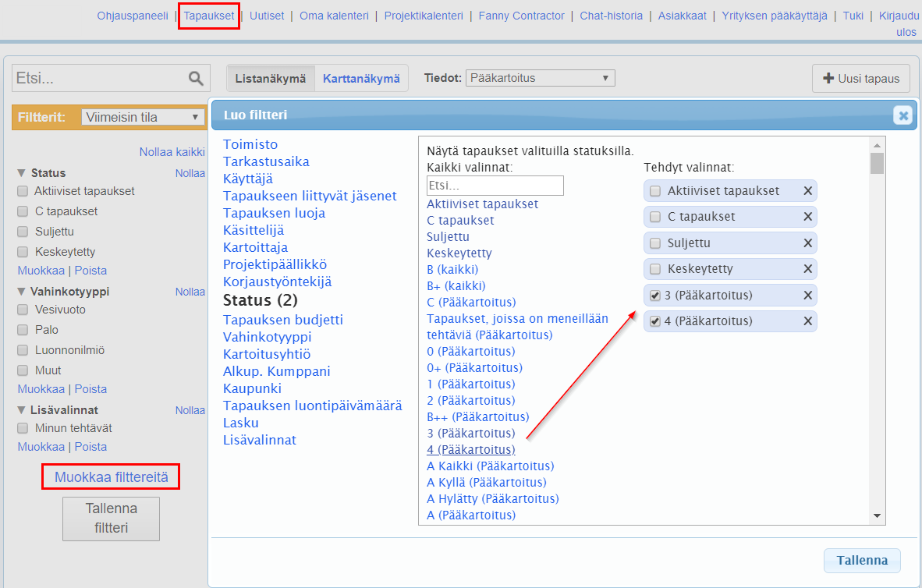922x588 pixels.
Task: Uncheck the 3 (Pääkartoitus) checkbox
Action: 655,296
